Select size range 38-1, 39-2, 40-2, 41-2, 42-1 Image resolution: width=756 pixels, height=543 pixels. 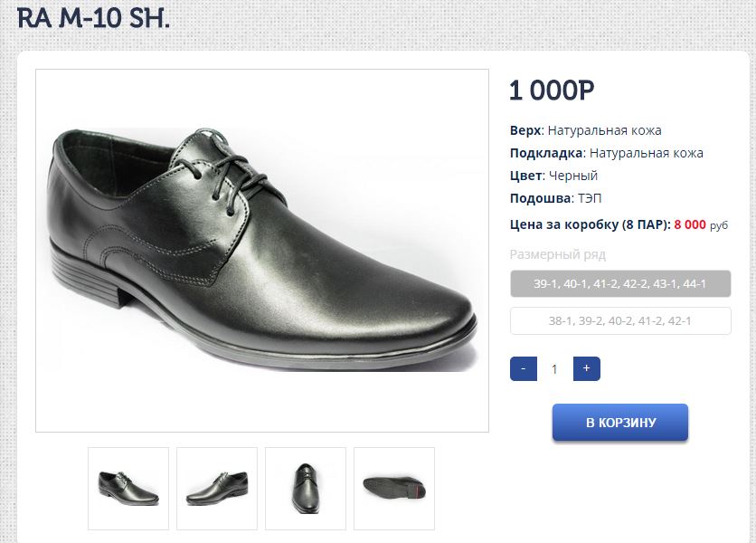[x=620, y=321]
